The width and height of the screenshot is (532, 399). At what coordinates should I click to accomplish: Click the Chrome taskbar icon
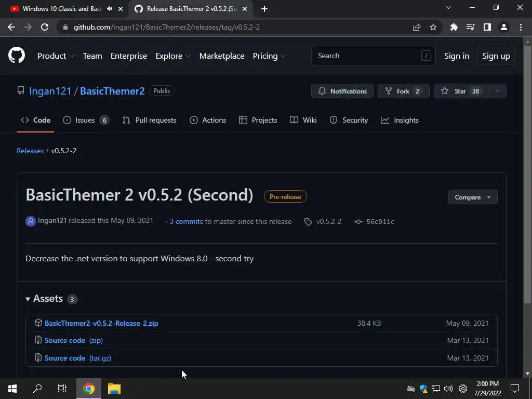click(x=89, y=389)
